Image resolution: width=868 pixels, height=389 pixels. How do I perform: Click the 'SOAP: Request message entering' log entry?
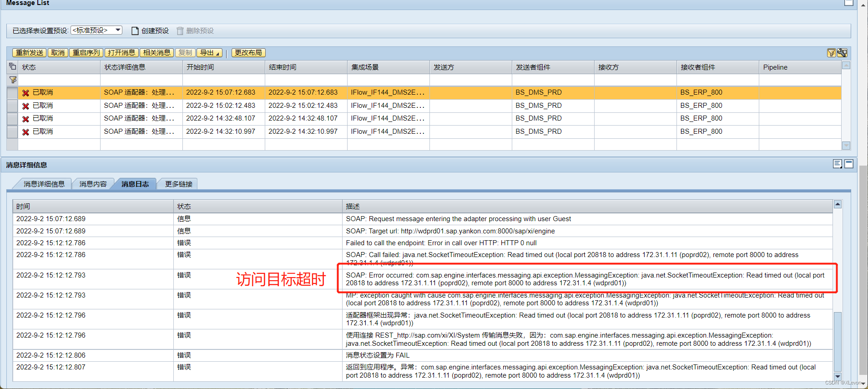[459, 219]
